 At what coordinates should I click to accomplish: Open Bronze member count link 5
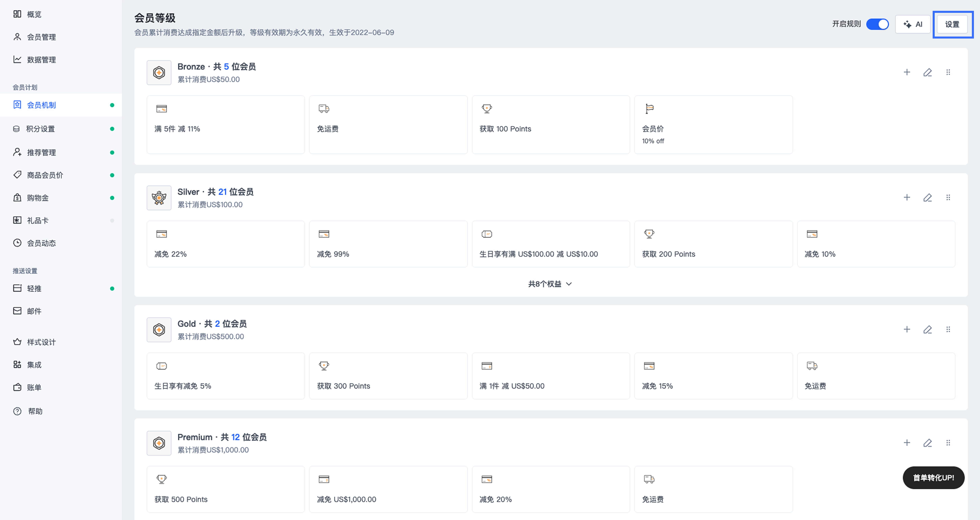click(226, 67)
